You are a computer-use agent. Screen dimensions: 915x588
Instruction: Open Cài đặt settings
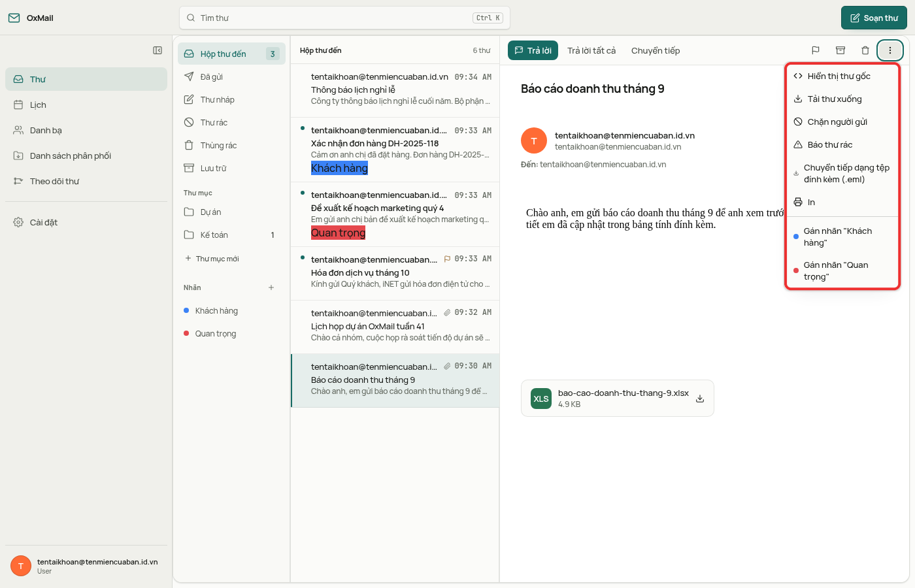[86, 222]
